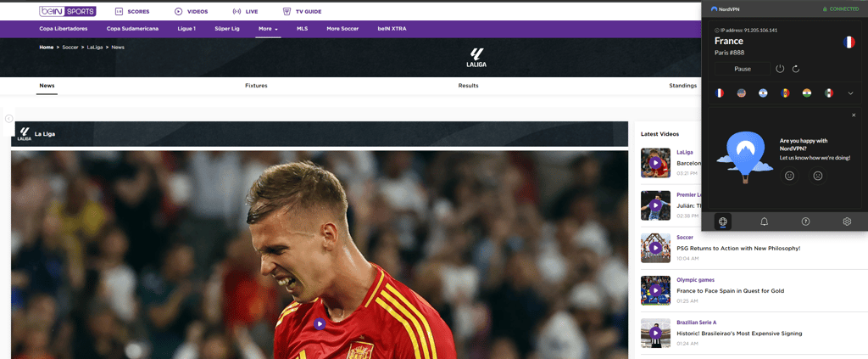Screen dimensions: 868x359
Task: Click the NordVPN reconnect refresh icon
Action: coord(796,69)
